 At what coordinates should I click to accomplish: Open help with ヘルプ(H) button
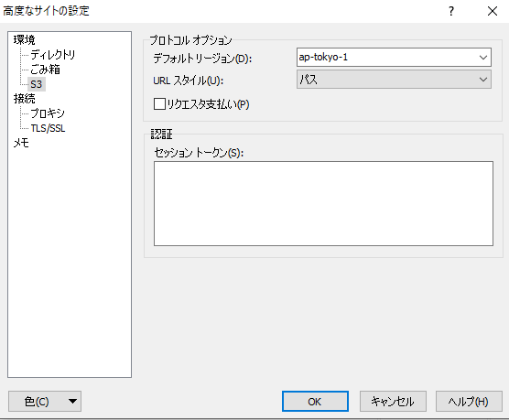469,402
